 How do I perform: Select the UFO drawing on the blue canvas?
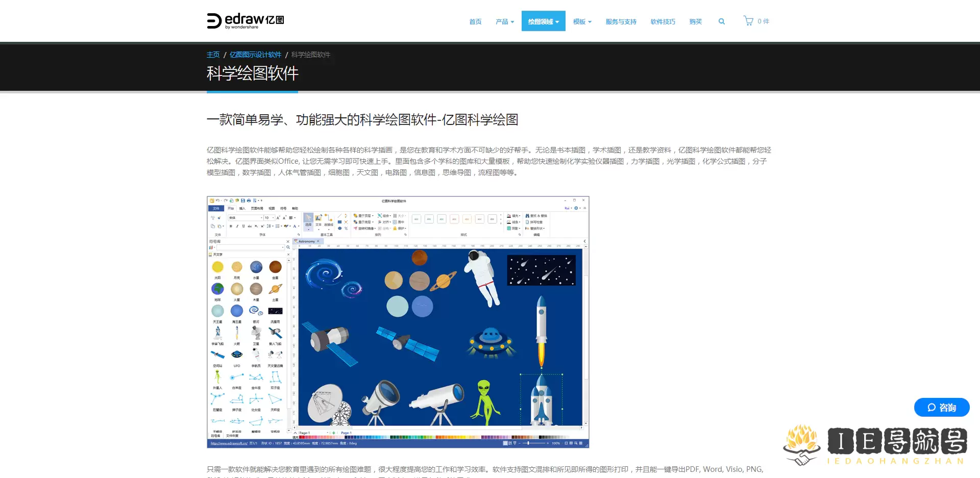pos(491,342)
